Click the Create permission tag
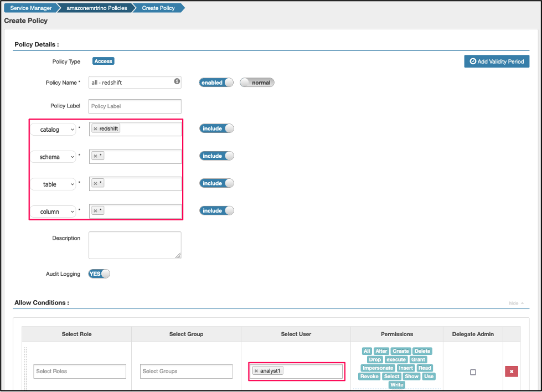The width and height of the screenshot is (542, 392). pyautogui.click(x=401, y=351)
